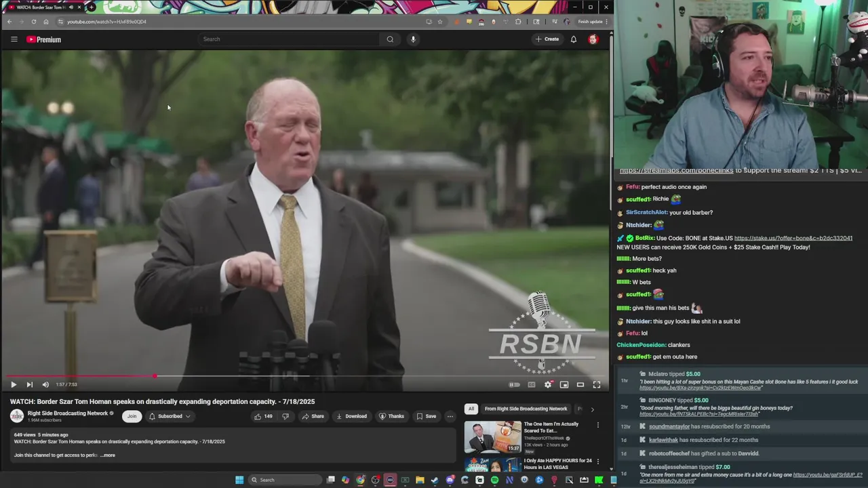Image resolution: width=868 pixels, height=488 pixels.
Task: Open Task View on taskbar
Action: point(330,480)
